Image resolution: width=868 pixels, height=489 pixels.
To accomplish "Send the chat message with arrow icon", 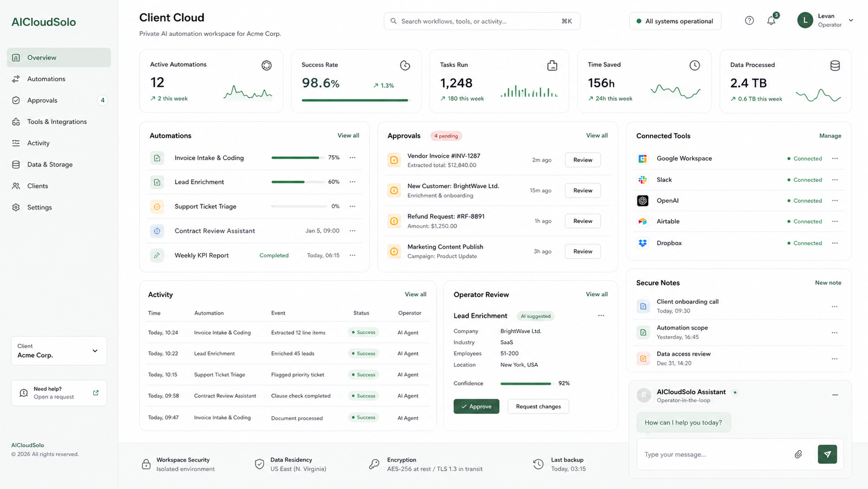I will (827, 454).
